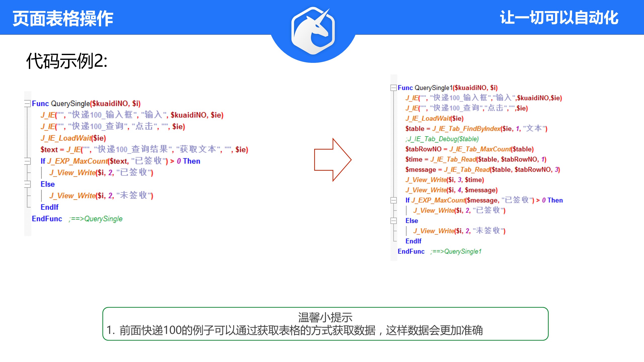This screenshot has width=644, height=362.
Task: Collapse the Func QuerySingle fold marker
Action: coord(27,103)
